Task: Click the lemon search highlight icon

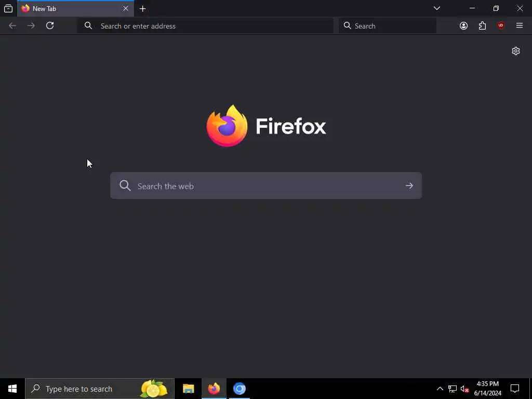Action: pyautogui.click(x=154, y=389)
